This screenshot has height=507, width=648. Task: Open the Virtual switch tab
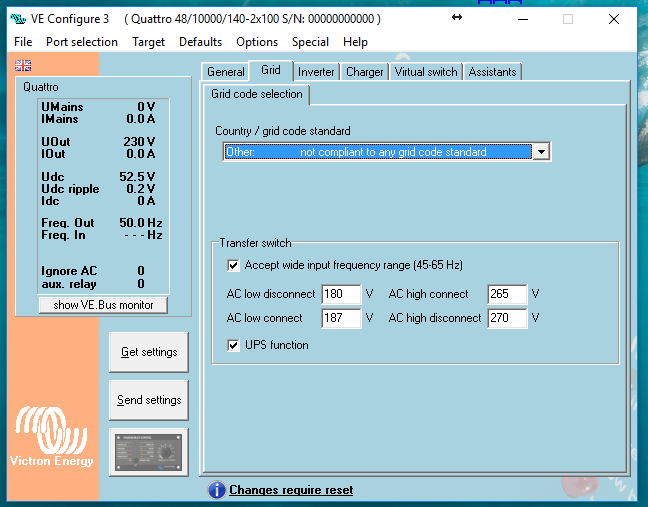(426, 72)
